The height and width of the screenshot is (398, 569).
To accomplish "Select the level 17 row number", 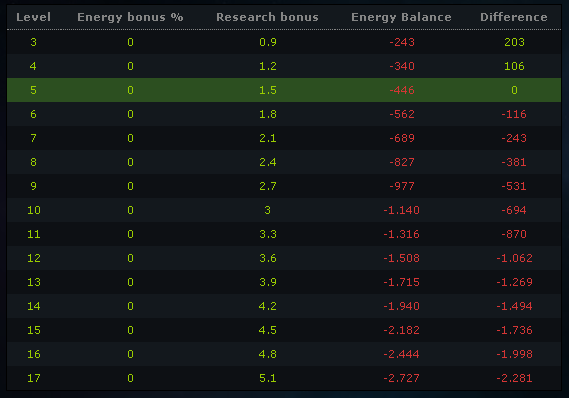I will coord(34,378).
